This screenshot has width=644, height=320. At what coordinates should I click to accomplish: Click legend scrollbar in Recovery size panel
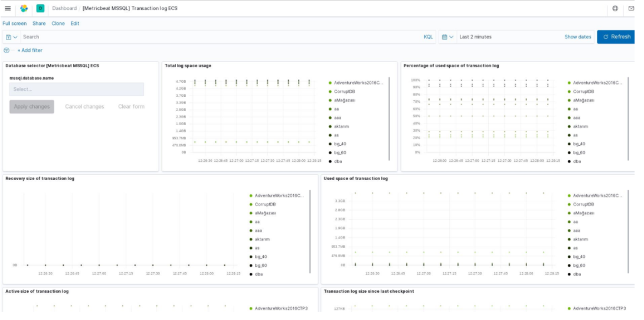(x=310, y=232)
